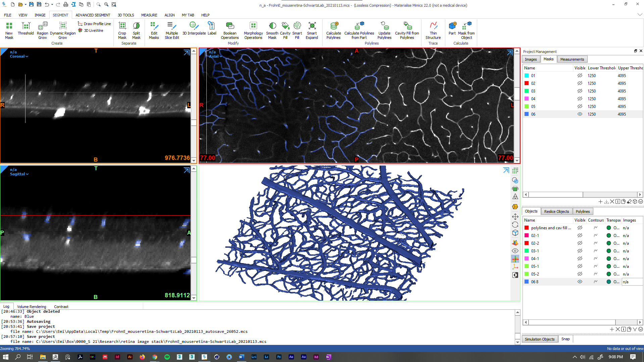Screen dimensions: 644x362
Task: Open Morphology Operations
Action: click(253, 31)
